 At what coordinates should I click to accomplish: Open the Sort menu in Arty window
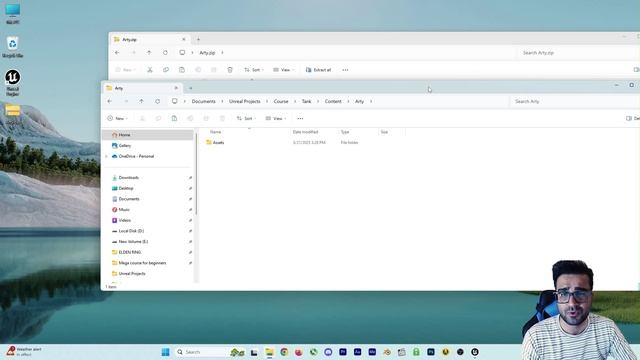[x=247, y=118]
